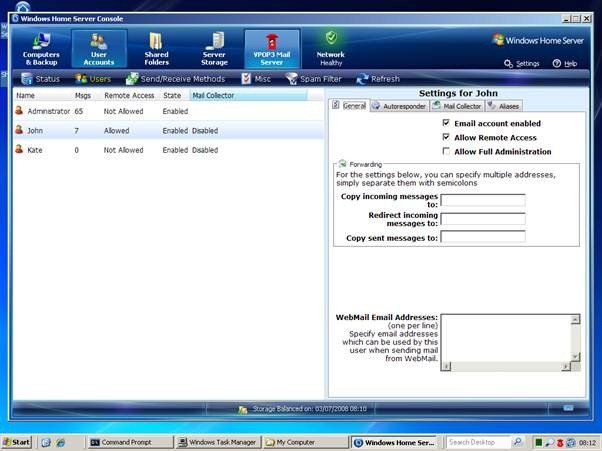The height and width of the screenshot is (451, 602).
Task: Enable Allow Full Administration checkbox
Action: pyautogui.click(x=446, y=151)
